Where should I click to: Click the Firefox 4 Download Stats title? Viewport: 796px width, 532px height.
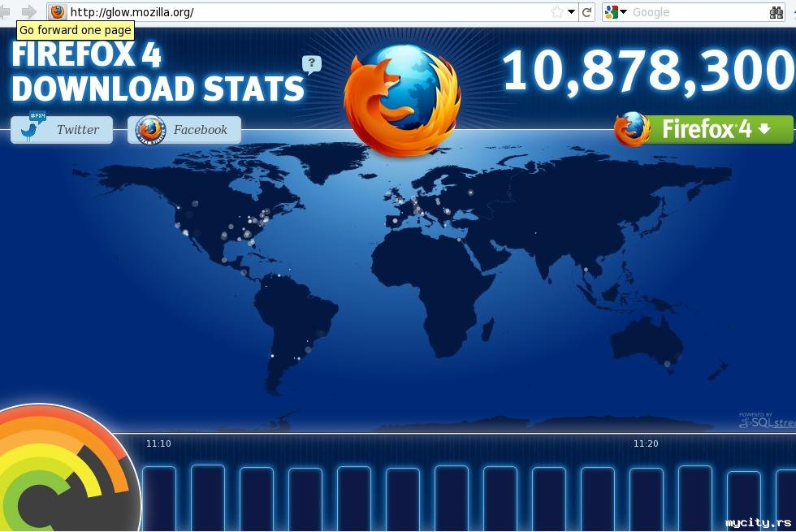[158, 71]
